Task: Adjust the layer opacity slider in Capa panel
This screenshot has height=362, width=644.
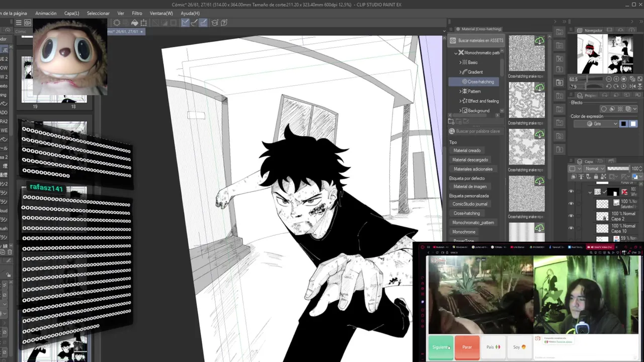Action: (618, 168)
